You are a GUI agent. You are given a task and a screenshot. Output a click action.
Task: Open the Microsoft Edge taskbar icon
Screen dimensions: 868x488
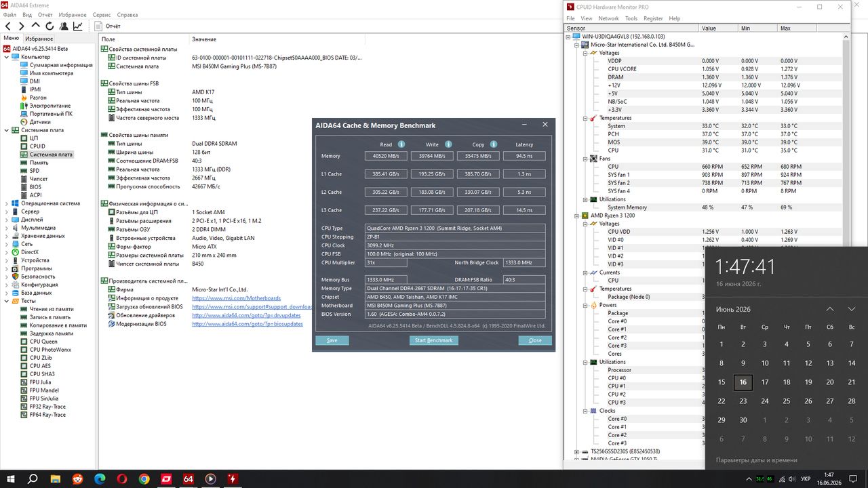(100, 479)
